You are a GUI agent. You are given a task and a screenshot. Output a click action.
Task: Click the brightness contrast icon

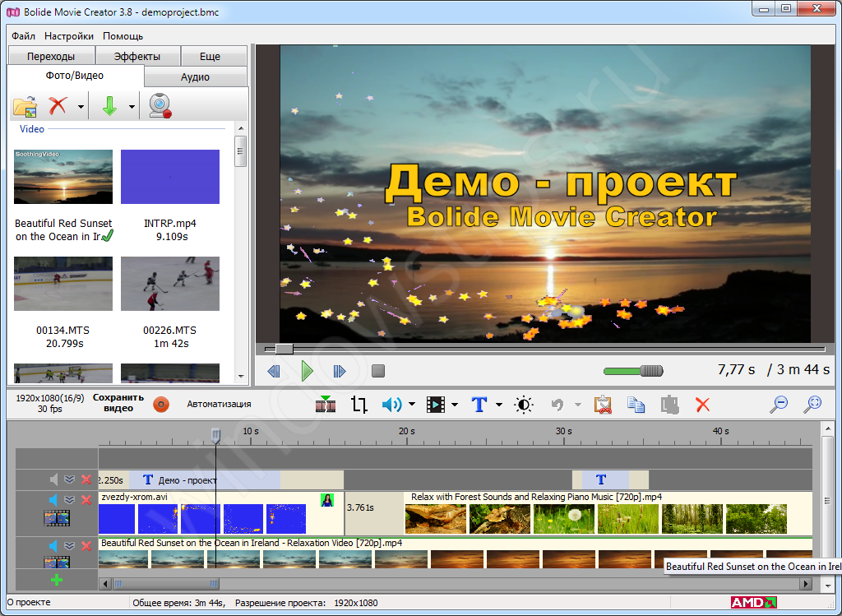[x=524, y=405]
